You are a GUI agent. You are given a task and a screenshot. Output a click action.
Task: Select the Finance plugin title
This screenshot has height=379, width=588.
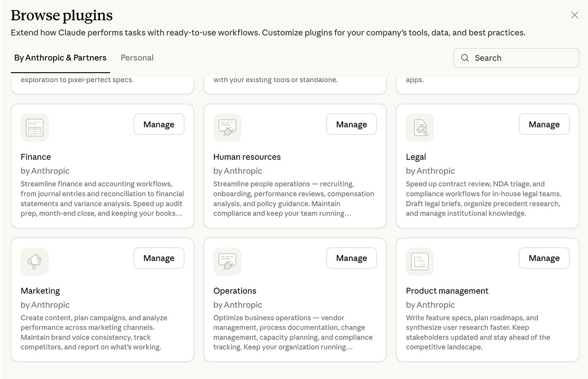coord(36,157)
